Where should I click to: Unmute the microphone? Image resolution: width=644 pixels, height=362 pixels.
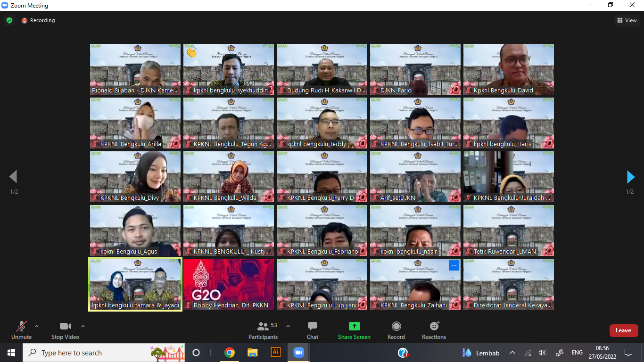21,330
